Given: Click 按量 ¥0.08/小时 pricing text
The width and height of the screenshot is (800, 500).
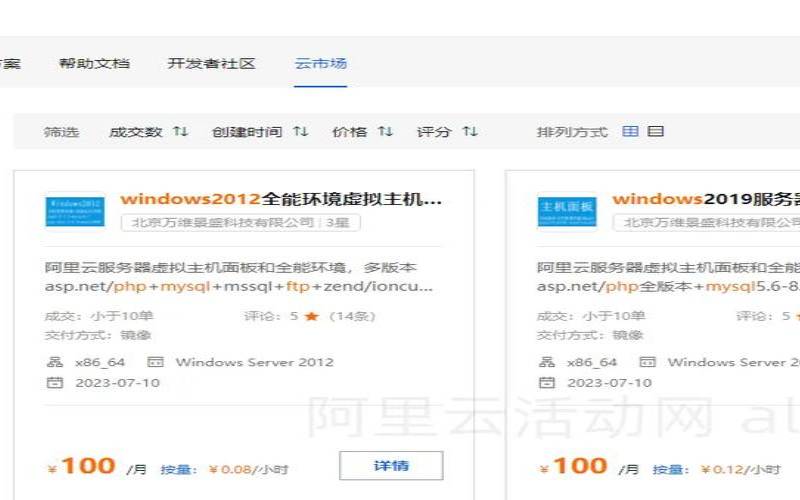Looking at the screenshot, I should pyautogui.click(x=224, y=469).
